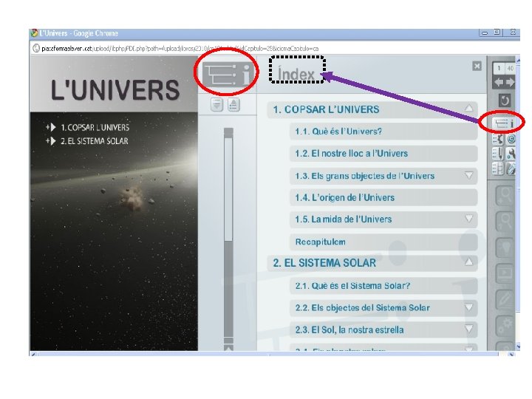Close the Índex panel with the X
Viewport: 532px width, 399px height.
coord(477,66)
